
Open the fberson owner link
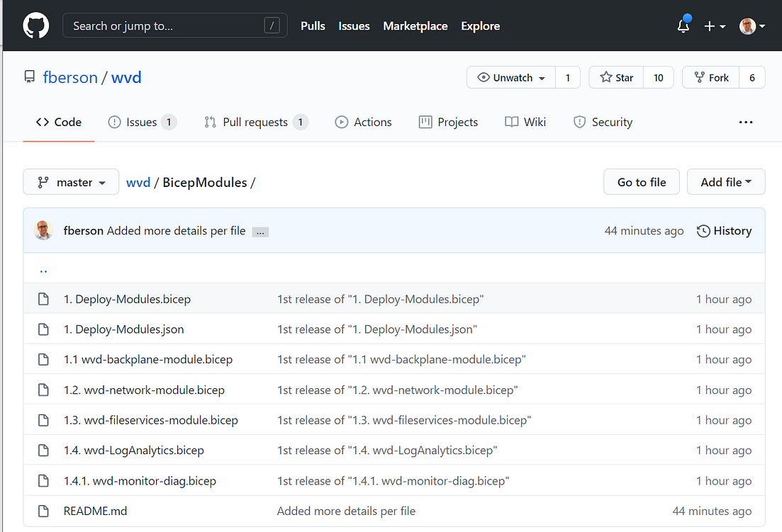70,77
